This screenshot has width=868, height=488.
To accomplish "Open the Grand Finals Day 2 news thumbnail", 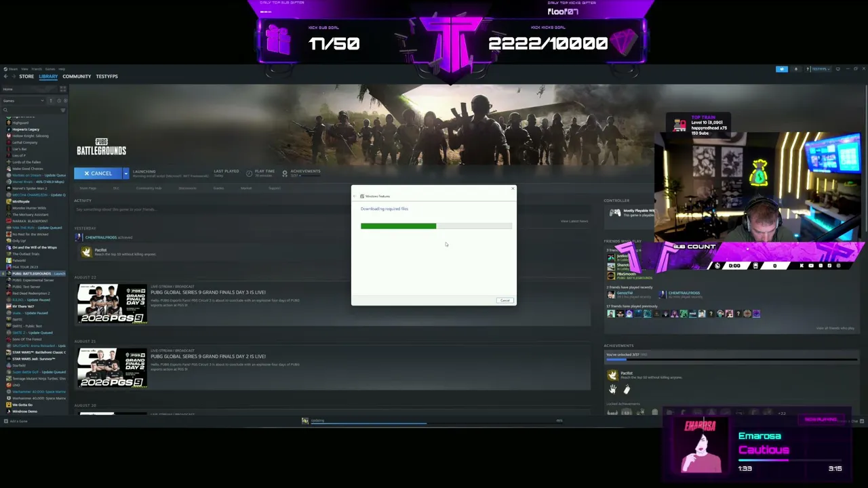I will point(111,367).
